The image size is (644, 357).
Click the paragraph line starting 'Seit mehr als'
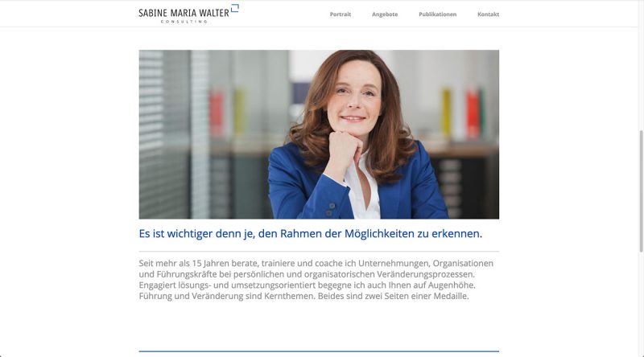coord(316,263)
